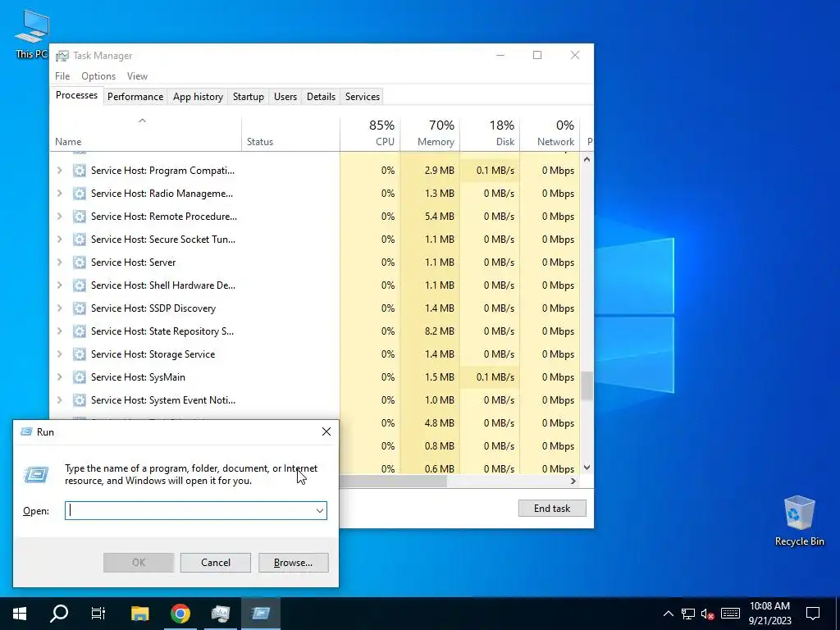Screen dimensions: 840x630
Task: Click gear icon of Service Host: Remote Procedure...
Action: click(80, 217)
